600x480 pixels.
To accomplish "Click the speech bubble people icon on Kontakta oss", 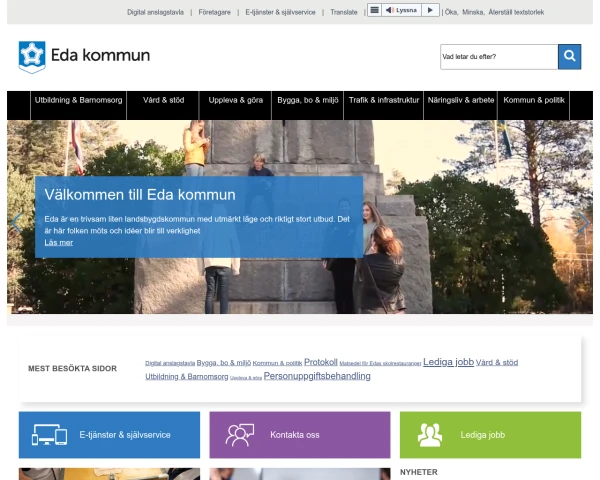I will pyautogui.click(x=240, y=435).
